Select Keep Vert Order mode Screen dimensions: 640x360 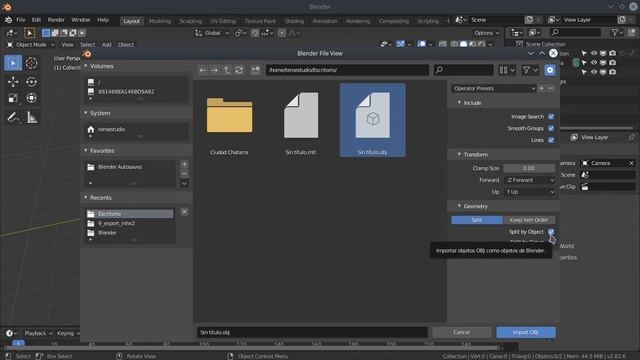click(529, 220)
